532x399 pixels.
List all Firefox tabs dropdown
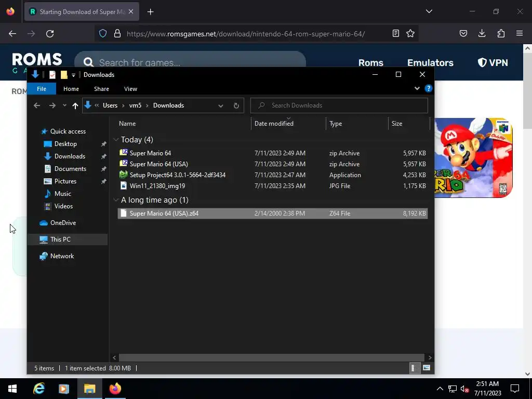pos(429,11)
